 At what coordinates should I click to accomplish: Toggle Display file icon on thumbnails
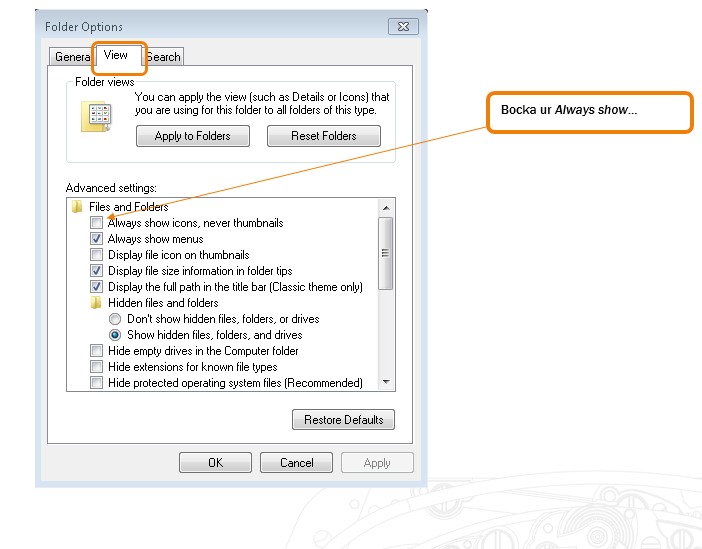click(x=97, y=255)
